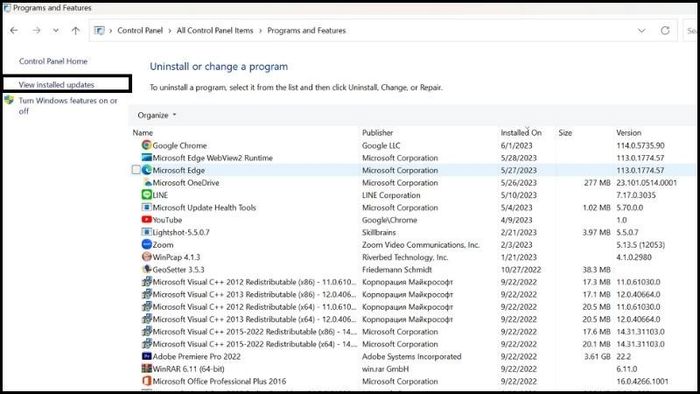Tick the checkbox beside Microsoft Edge
Screen dimensions: 700x394
coord(136,170)
